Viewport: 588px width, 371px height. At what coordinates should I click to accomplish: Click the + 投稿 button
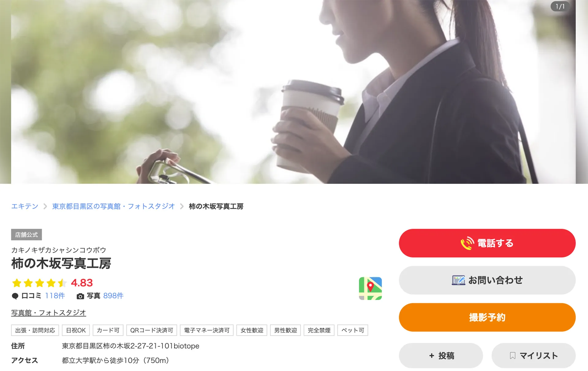coord(441,356)
